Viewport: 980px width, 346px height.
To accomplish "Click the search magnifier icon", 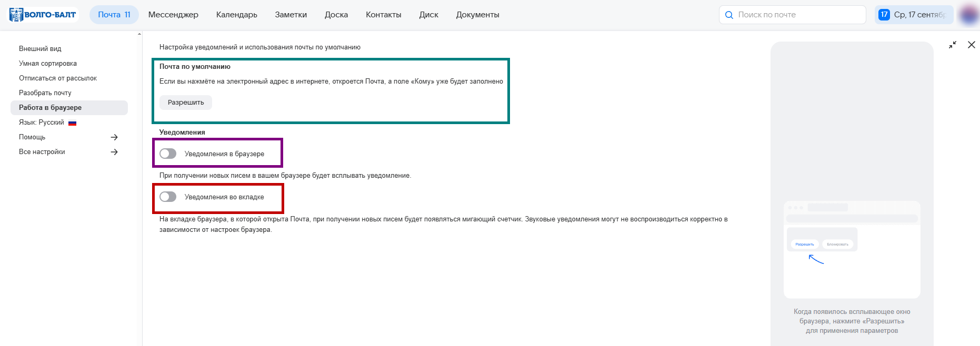I will [x=729, y=15].
